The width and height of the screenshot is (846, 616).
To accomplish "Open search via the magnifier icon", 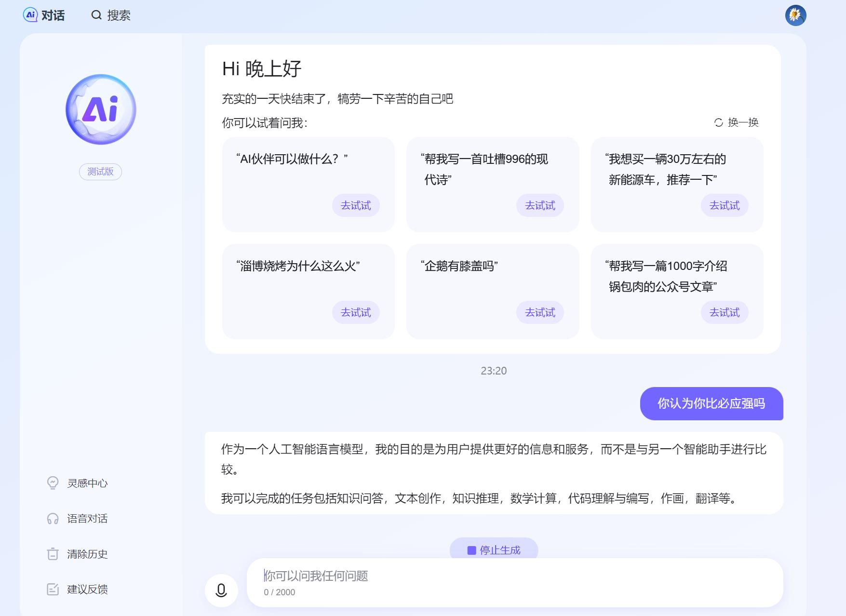I will (96, 15).
